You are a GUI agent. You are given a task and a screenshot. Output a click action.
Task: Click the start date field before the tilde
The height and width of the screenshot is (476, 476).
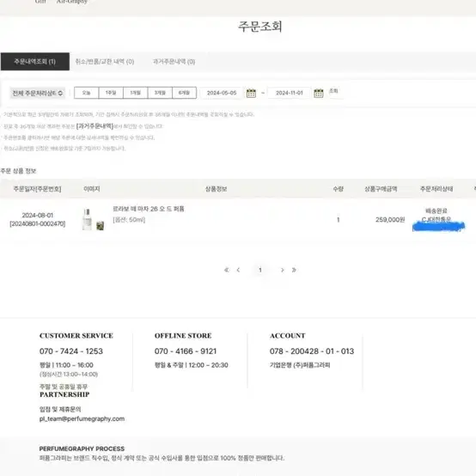pos(222,93)
